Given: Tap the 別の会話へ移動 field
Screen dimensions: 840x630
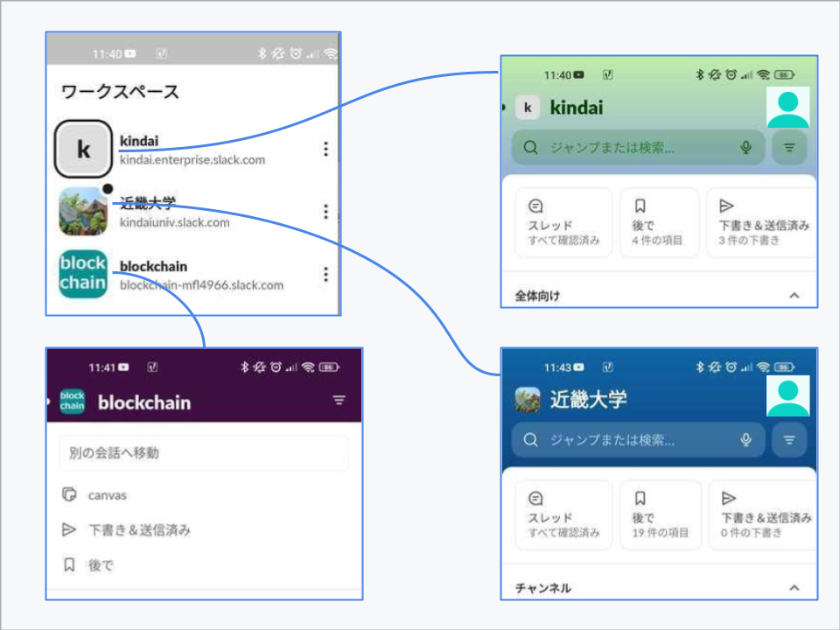Looking at the screenshot, I should [x=204, y=453].
